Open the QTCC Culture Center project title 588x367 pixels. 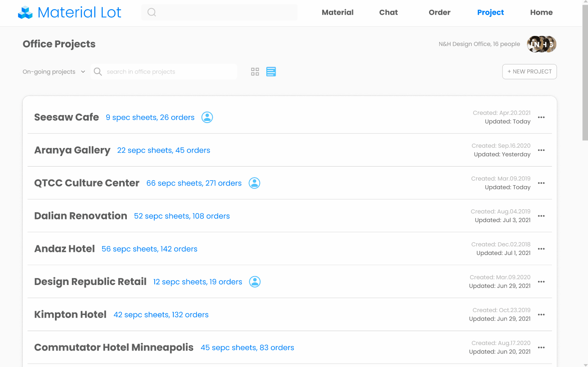[87, 183]
